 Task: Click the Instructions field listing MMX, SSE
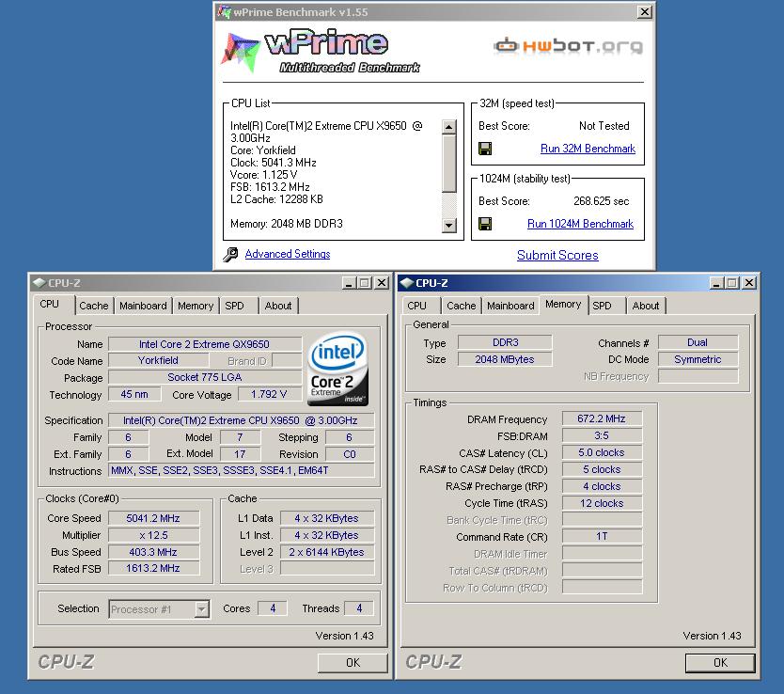tap(241, 470)
